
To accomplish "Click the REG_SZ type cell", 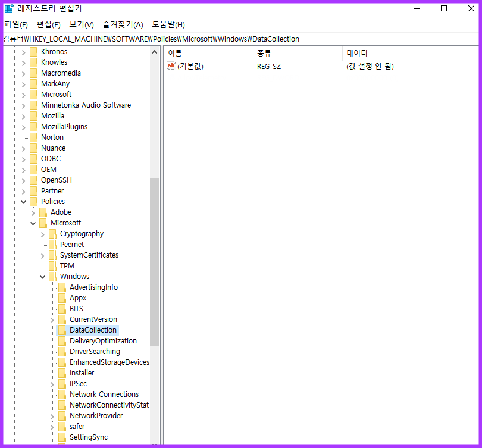I will (x=269, y=67).
